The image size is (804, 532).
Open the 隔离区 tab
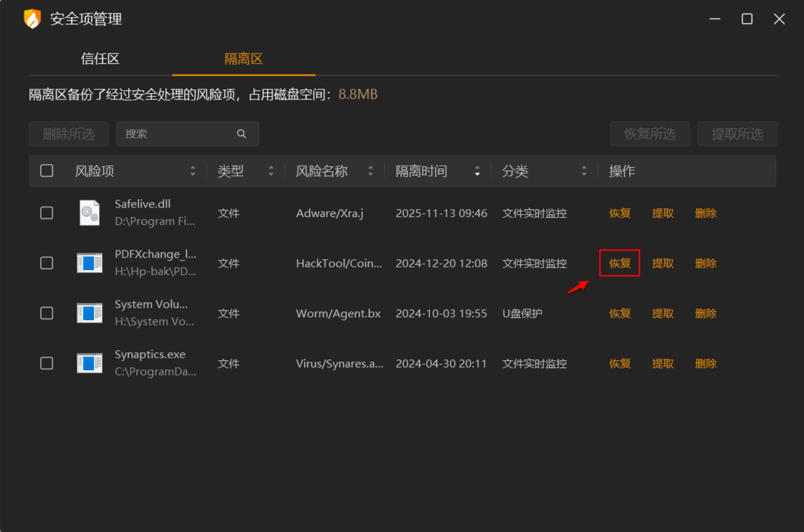[x=244, y=59]
